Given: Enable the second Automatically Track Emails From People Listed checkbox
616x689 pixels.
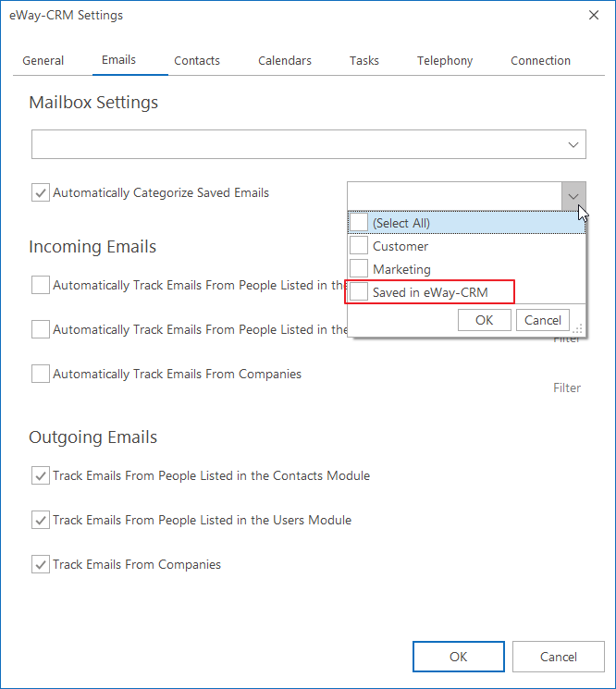Looking at the screenshot, I should point(41,329).
